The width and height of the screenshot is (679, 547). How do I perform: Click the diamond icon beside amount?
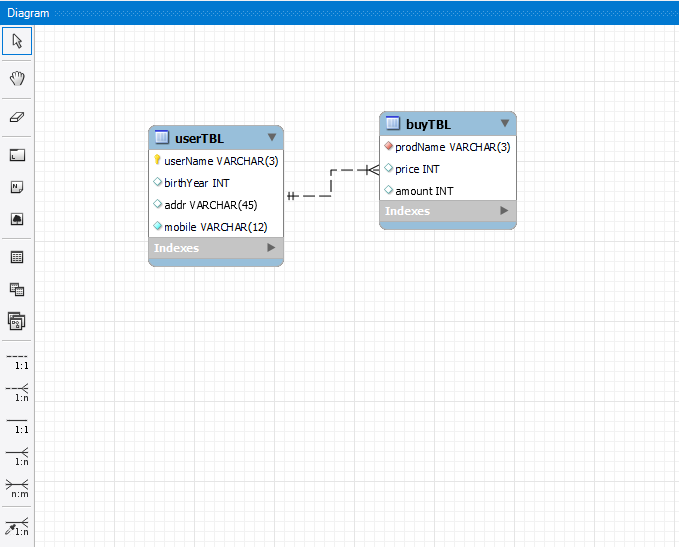[388, 190]
